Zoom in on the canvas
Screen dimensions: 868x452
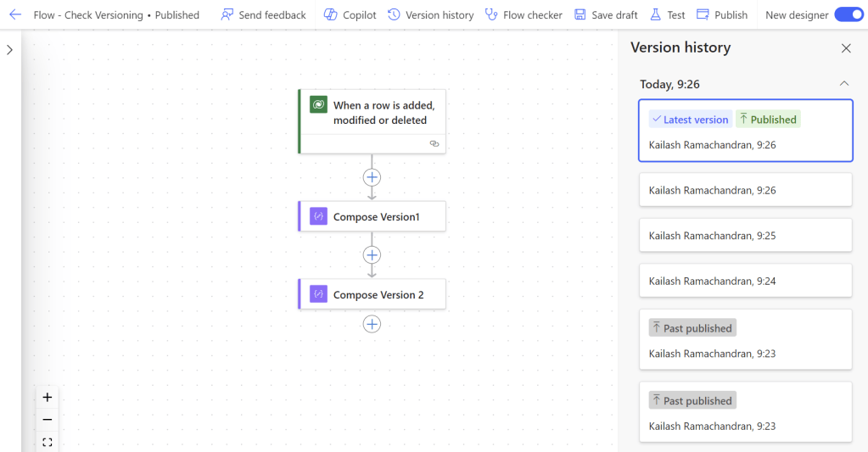(48, 397)
